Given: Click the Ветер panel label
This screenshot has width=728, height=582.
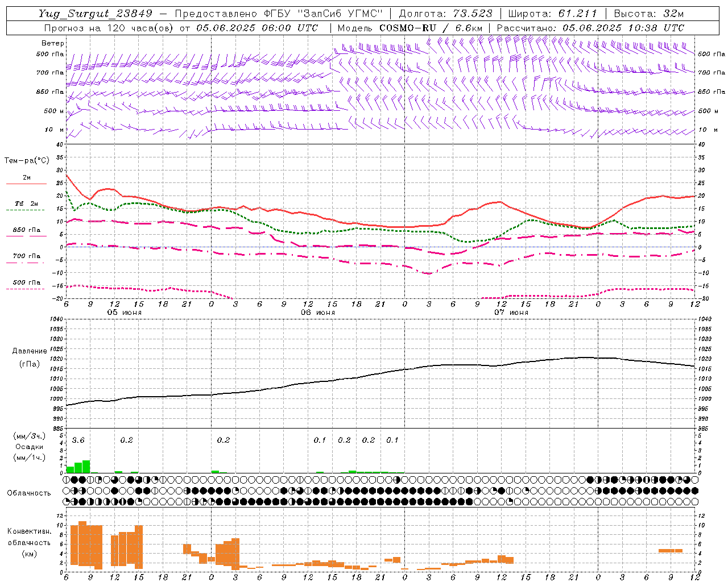Looking at the screenshot, I should pos(53,43).
